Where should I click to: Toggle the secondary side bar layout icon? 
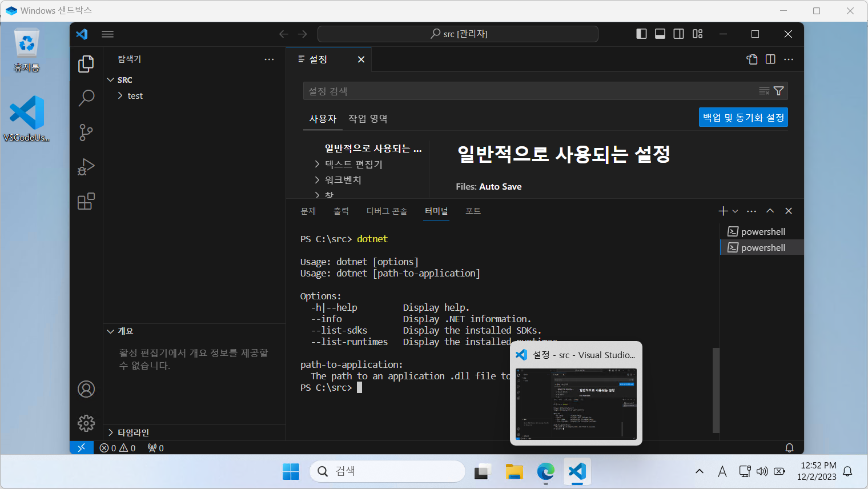point(678,34)
